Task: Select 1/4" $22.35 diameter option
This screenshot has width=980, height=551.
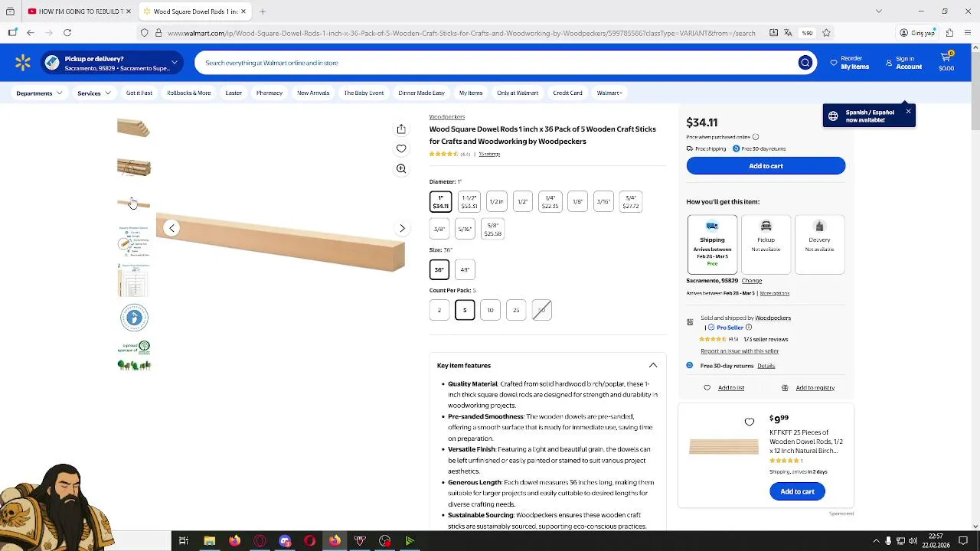Action: tap(550, 202)
